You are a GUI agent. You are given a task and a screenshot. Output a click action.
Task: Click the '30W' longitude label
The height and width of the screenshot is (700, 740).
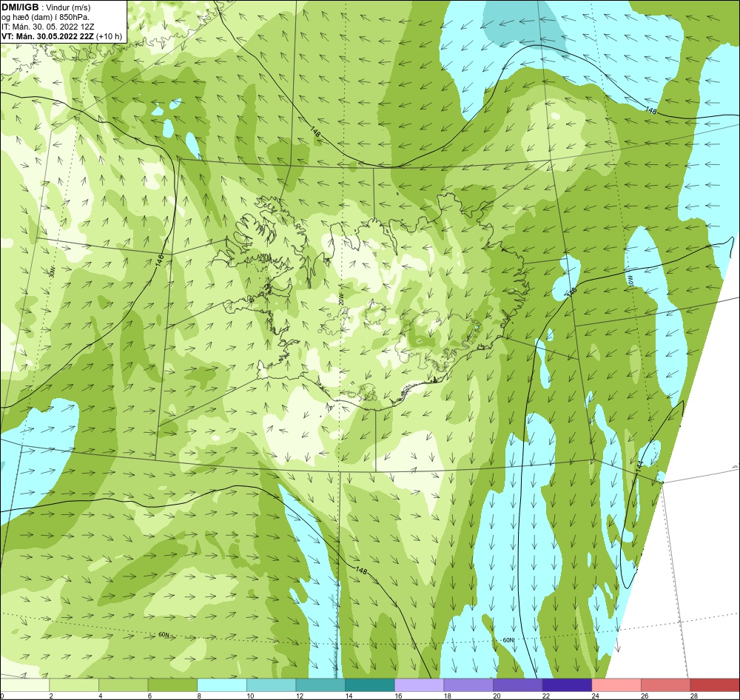pos(52,272)
